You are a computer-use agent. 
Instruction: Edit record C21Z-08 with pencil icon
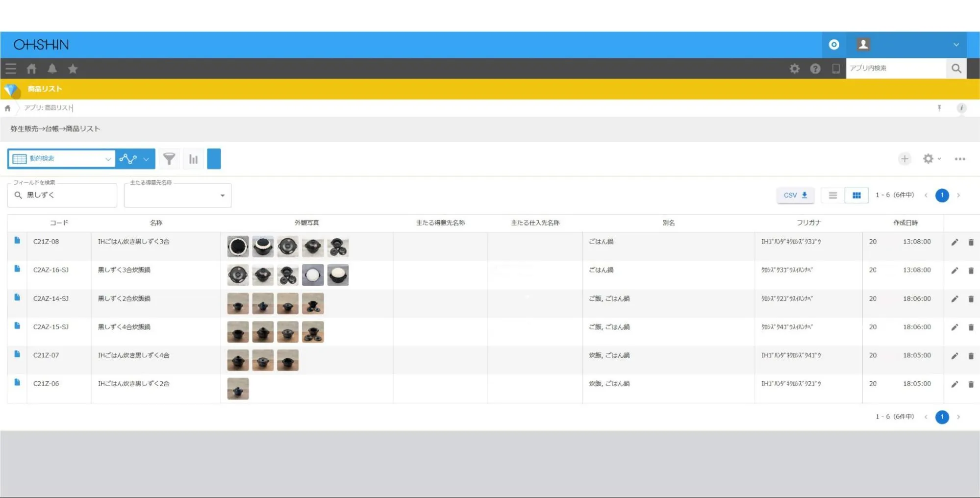(955, 242)
